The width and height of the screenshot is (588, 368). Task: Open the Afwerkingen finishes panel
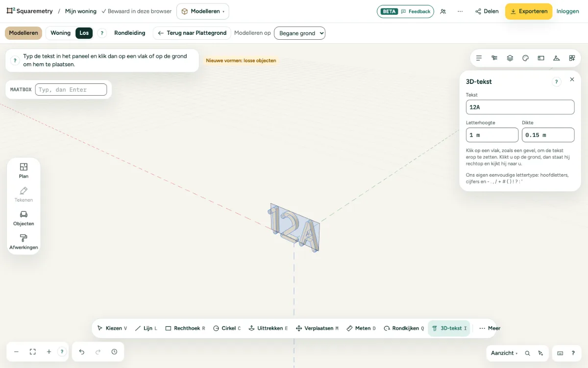pyautogui.click(x=24, y=242)
